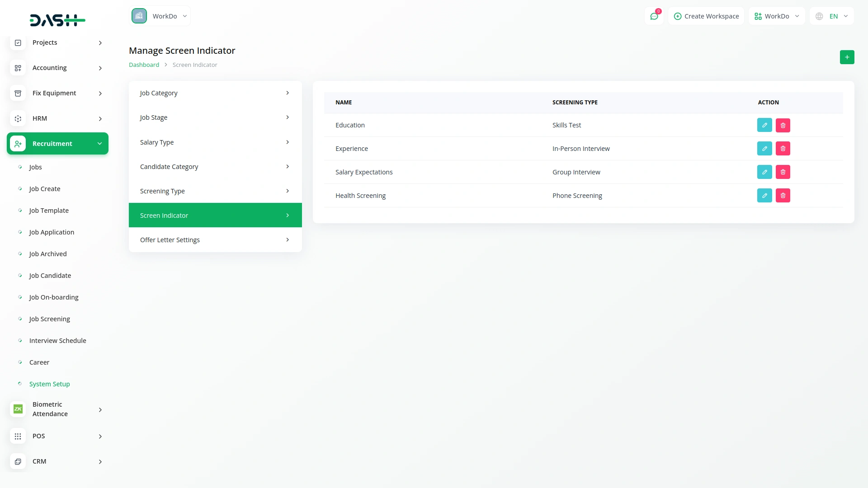Open the Candidate Category settings tab
This screenshot has width=868, height=488.
[215, 167]
